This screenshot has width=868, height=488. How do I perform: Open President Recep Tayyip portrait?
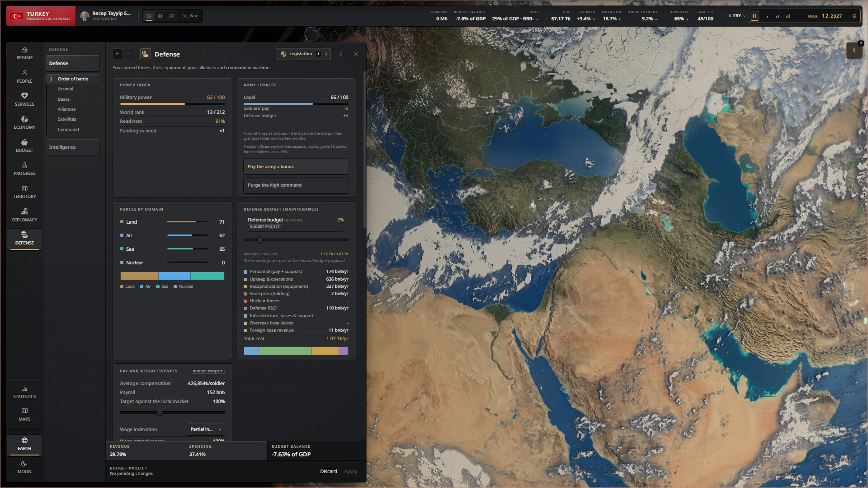pos(85,16)
